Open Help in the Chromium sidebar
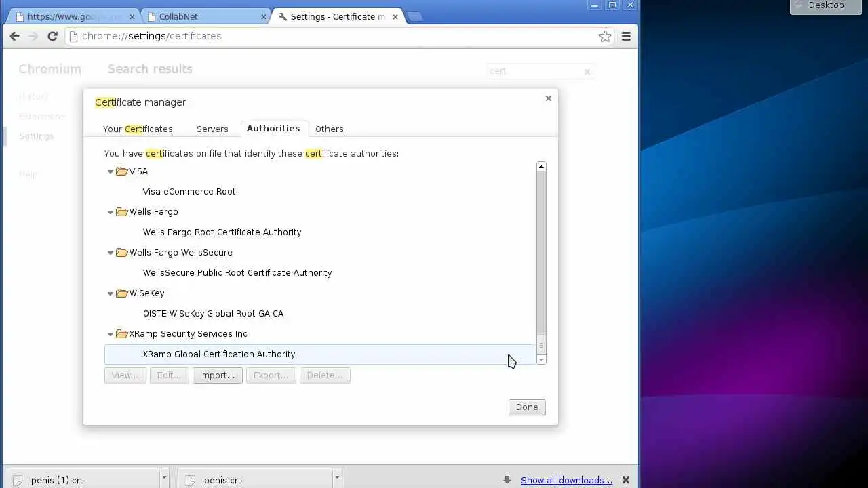 click(28, 174)
